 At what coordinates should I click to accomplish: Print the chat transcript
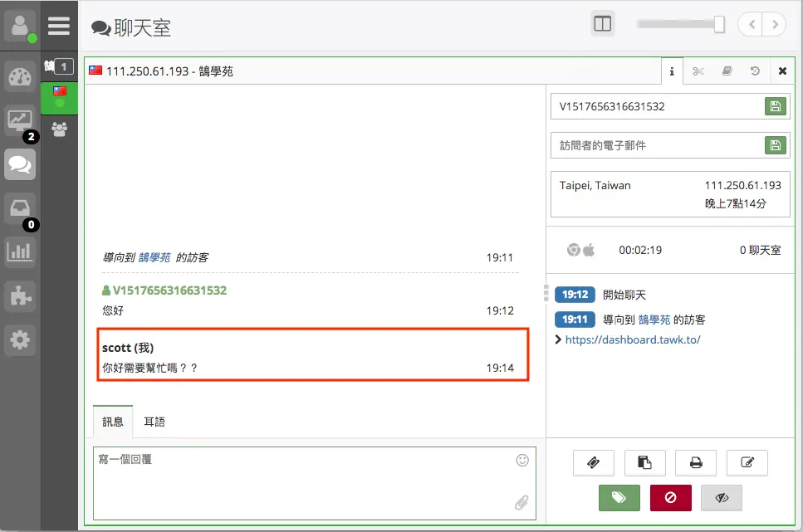pyautogui.click(x=696, y=463)
